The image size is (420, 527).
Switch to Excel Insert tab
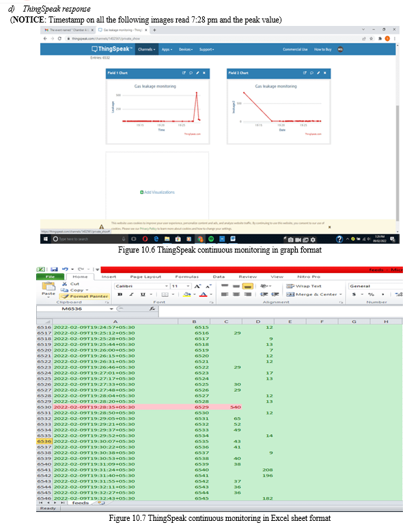109,276
